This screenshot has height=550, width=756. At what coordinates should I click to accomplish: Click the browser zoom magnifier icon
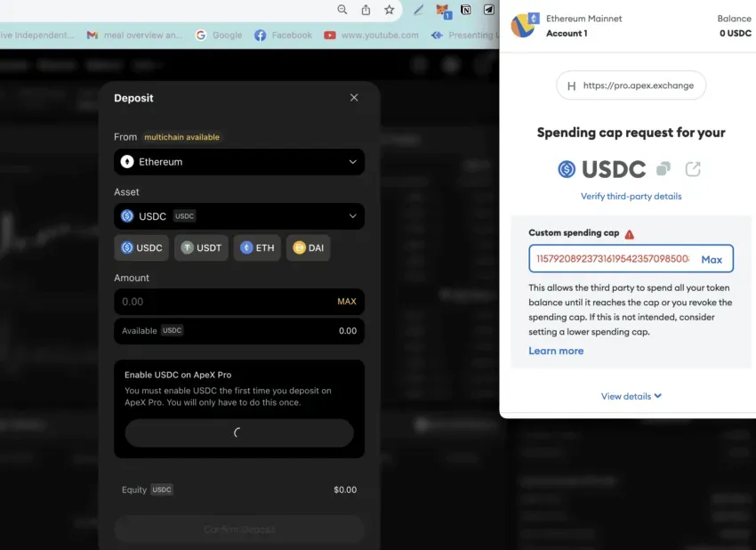(342, 10)
